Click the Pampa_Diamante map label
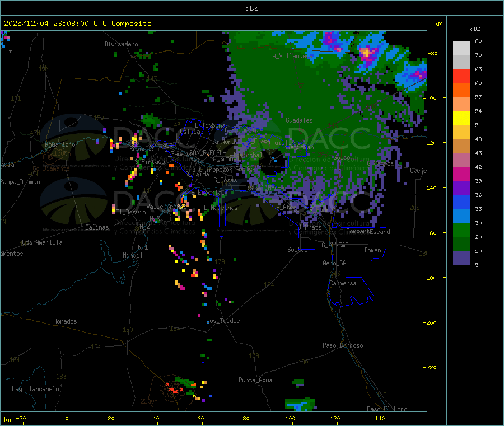Screen dimensions: 504x426 23,182
